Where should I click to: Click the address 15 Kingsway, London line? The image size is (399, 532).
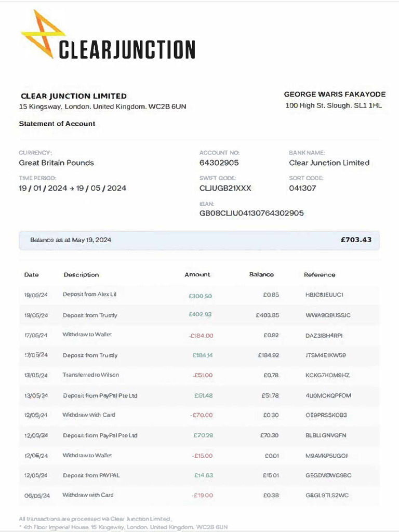tap(102, 107)
